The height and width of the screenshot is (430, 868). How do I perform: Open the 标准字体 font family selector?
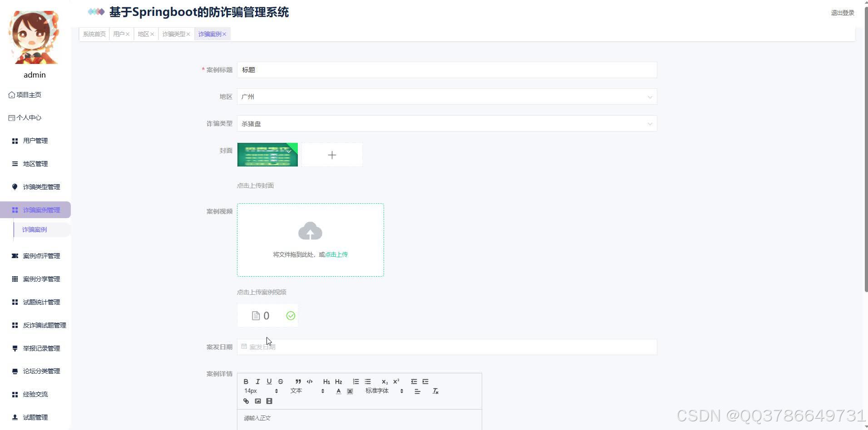tap(377, 391)
